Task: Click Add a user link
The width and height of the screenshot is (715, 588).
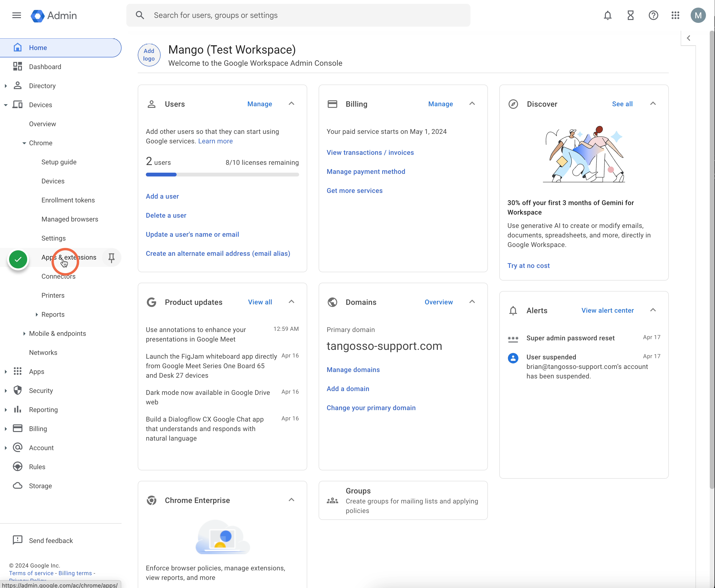Action: (162, 196)
